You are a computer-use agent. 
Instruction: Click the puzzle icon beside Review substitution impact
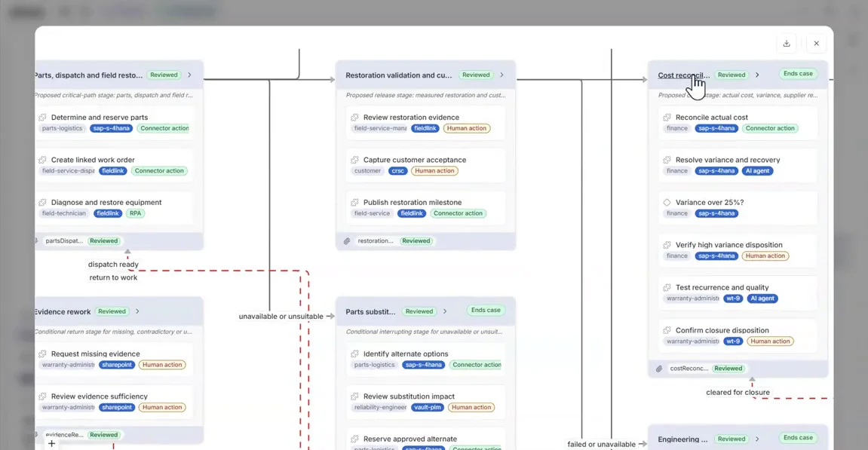pos(355,396)
